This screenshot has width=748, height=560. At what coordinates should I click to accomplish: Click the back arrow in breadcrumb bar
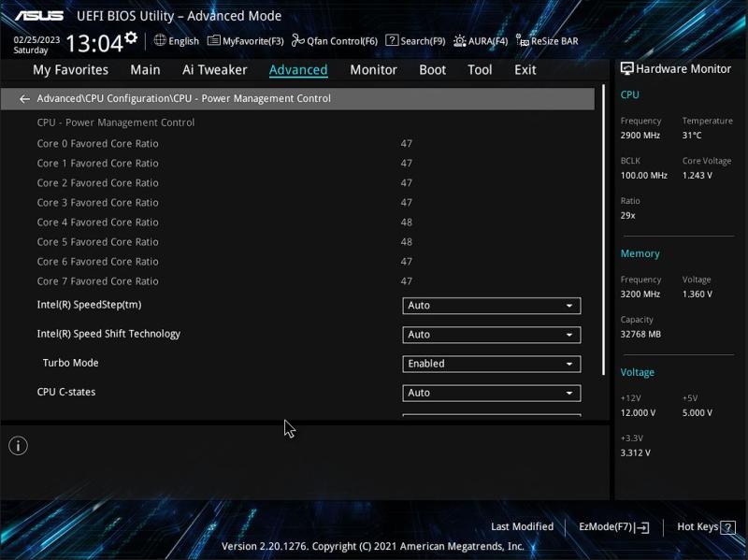[x=24, y=99]
